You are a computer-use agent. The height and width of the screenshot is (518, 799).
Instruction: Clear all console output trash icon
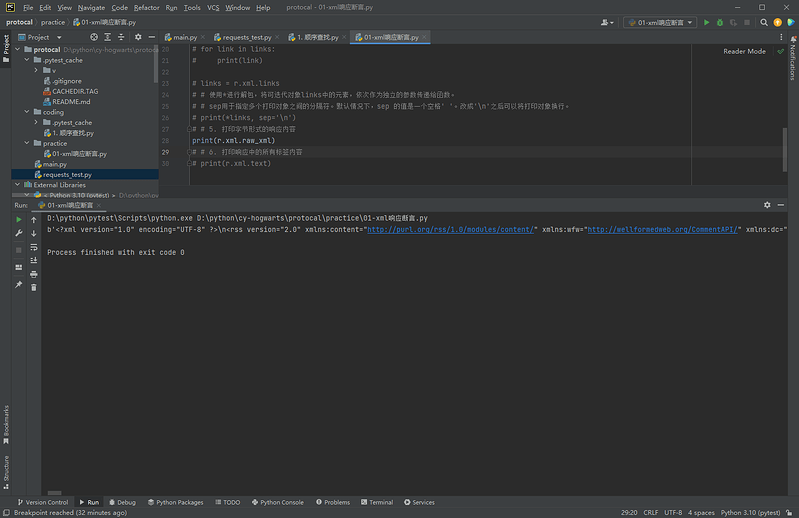coord(34,288)
